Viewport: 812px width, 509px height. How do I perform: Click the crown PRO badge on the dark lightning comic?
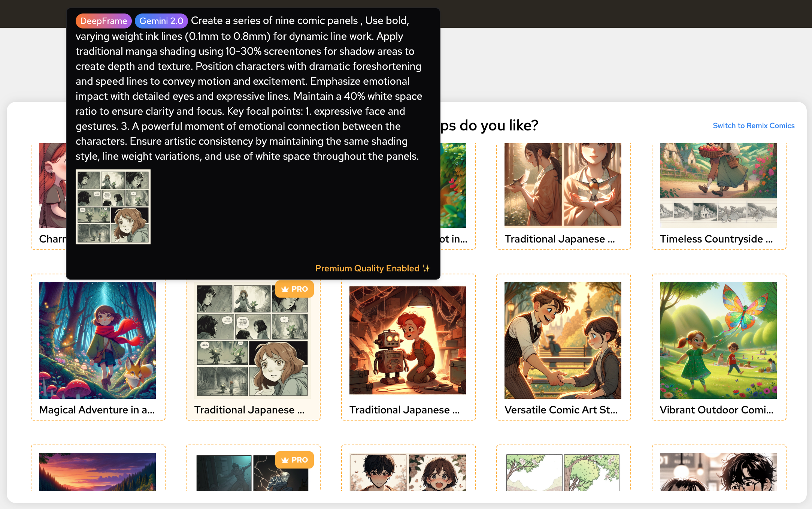point(294,460)
